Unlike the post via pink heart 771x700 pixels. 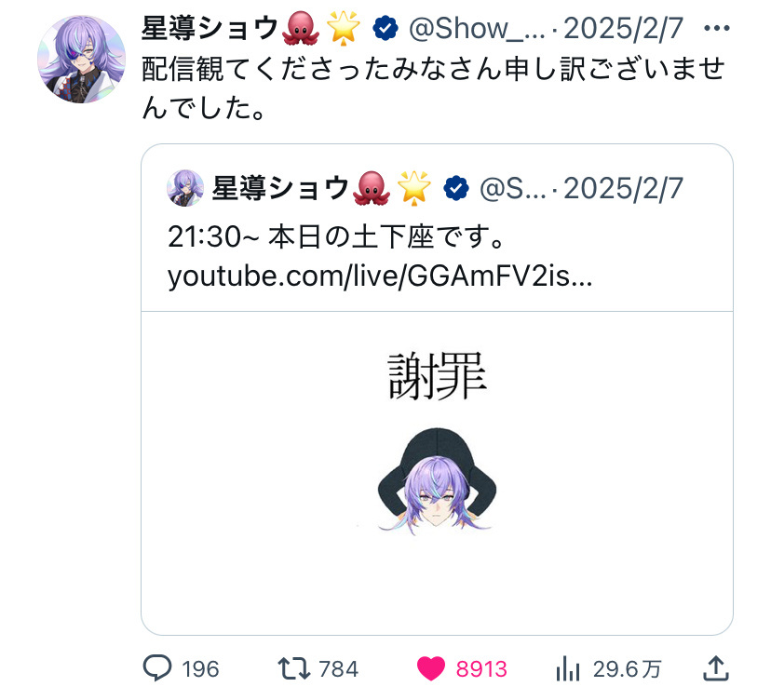tap(431, 668)
